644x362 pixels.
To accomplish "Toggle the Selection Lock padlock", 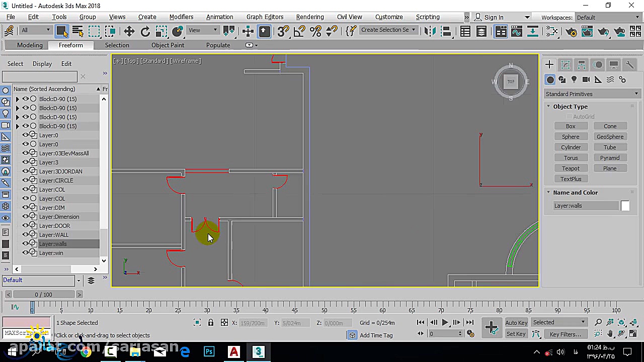I will click(211, 323).
